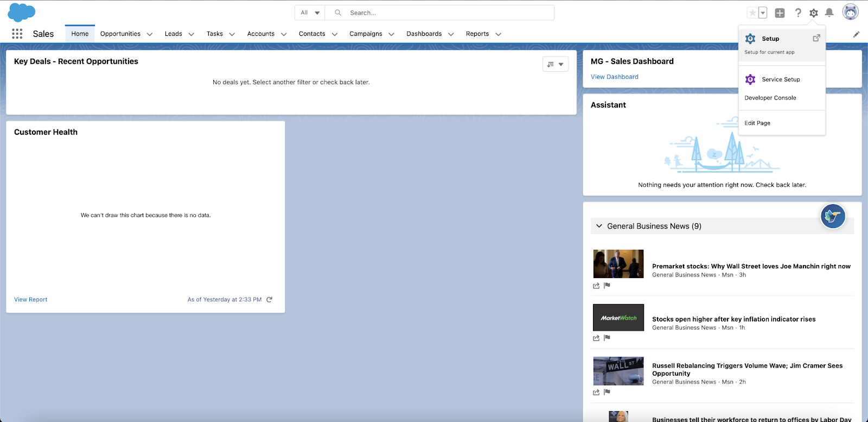The image size is (868, 422).
Task: Open the notifications bell
Action: (829, 13)
